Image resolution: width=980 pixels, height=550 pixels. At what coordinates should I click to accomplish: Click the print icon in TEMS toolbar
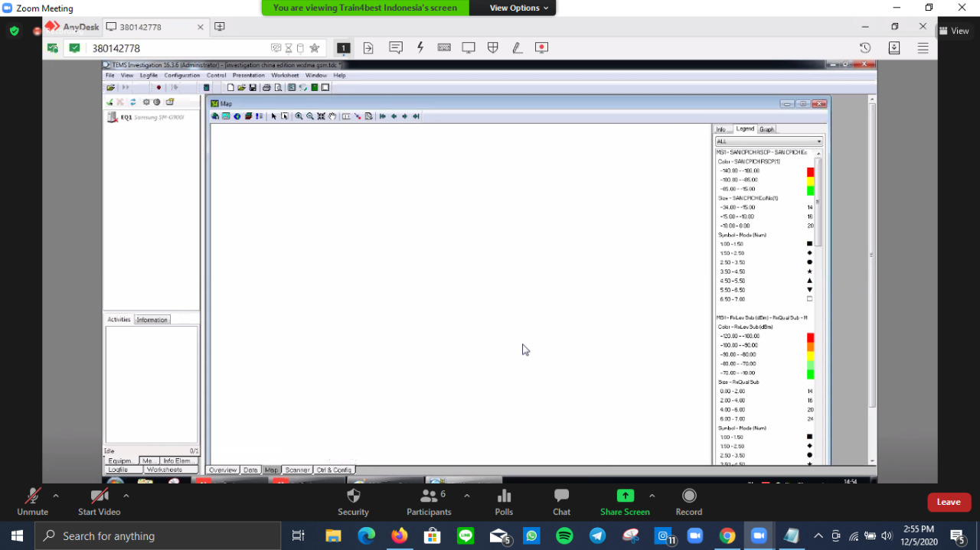(x=266, y=88)
